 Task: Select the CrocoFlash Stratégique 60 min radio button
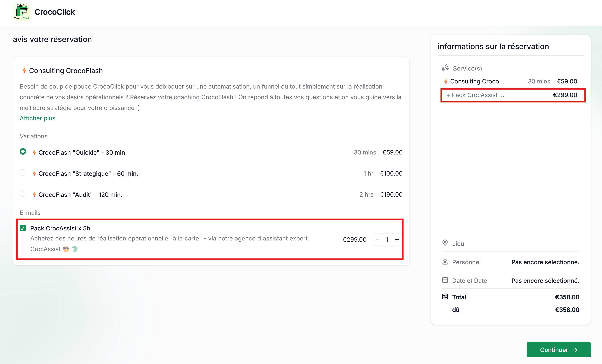(x=23, y=173)
